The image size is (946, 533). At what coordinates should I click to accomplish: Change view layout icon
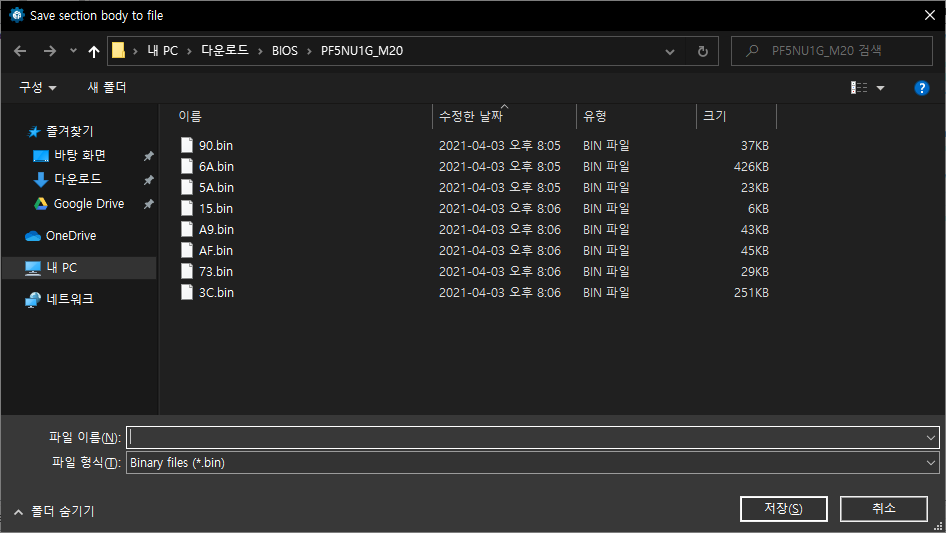(859, 88)
